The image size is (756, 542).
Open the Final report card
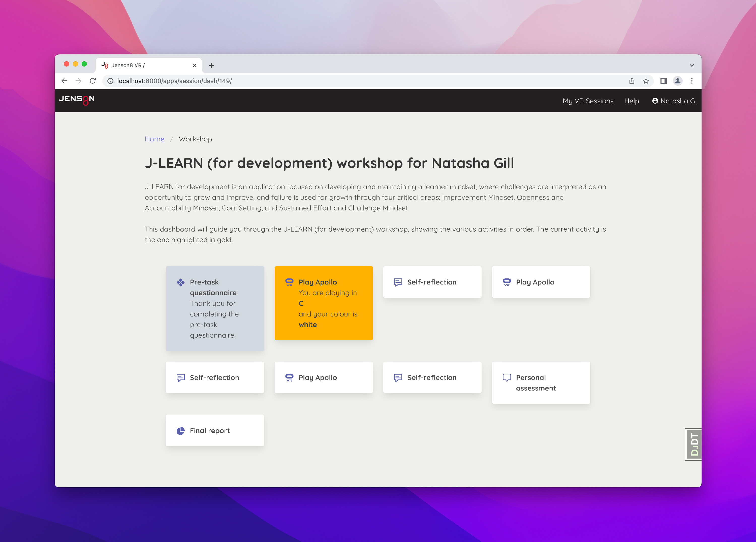tap(215, 430)
